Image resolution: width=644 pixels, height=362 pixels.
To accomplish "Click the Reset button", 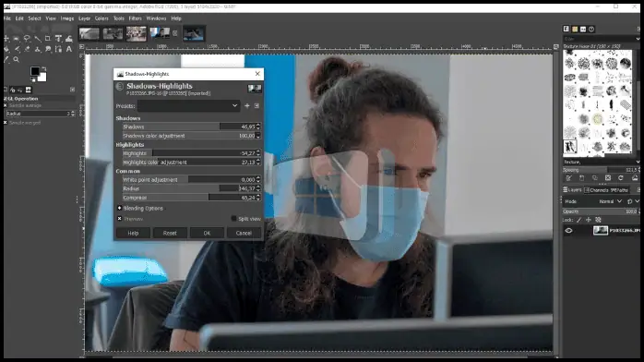I will [x=170, y=233].
